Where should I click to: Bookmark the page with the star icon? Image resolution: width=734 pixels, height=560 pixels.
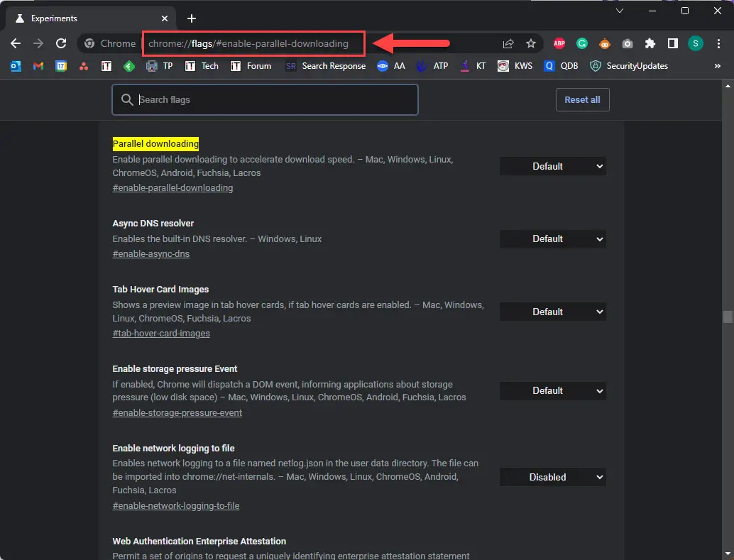[x=531, y=43]
